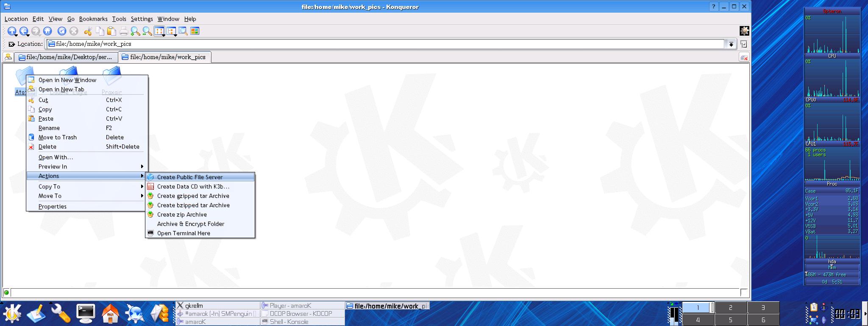Open Properties from the context menu
The width and height of the screenshot is (868, 326).
tap(87, 206)
